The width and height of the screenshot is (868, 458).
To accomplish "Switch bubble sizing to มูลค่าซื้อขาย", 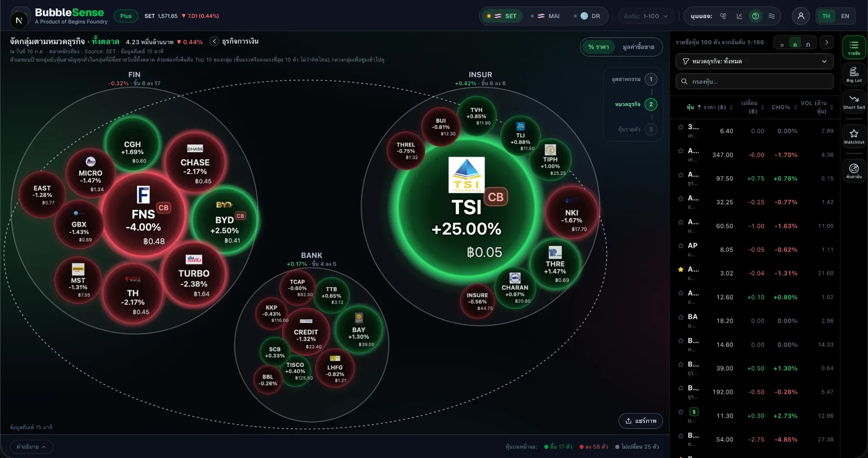I will (638, 47).
